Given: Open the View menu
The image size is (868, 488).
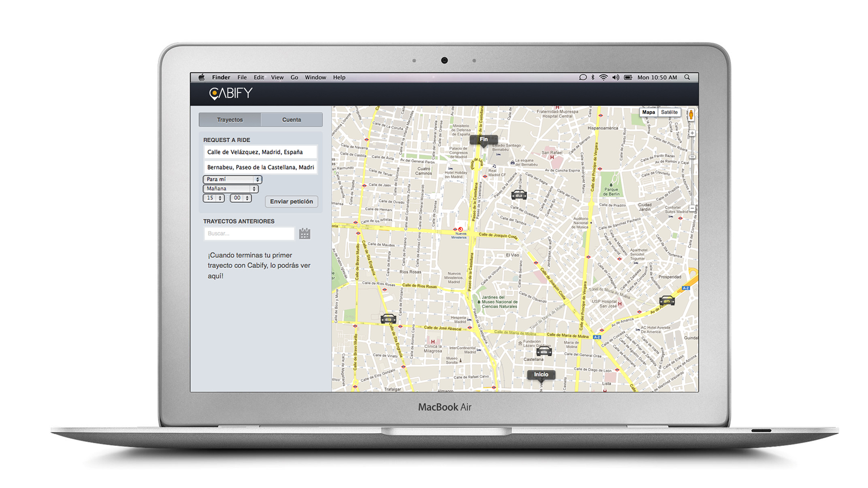Looking at the screenshot, I should tap(277, 78).
